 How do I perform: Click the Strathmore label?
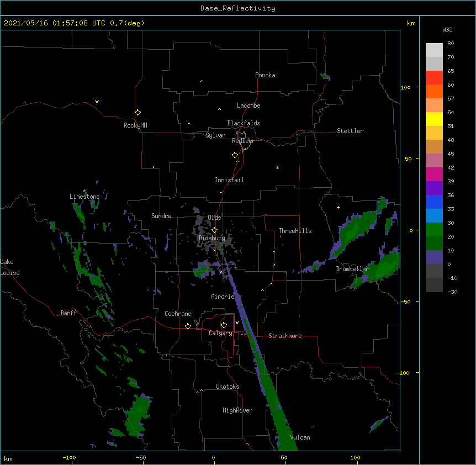click(x=285, y=336)
